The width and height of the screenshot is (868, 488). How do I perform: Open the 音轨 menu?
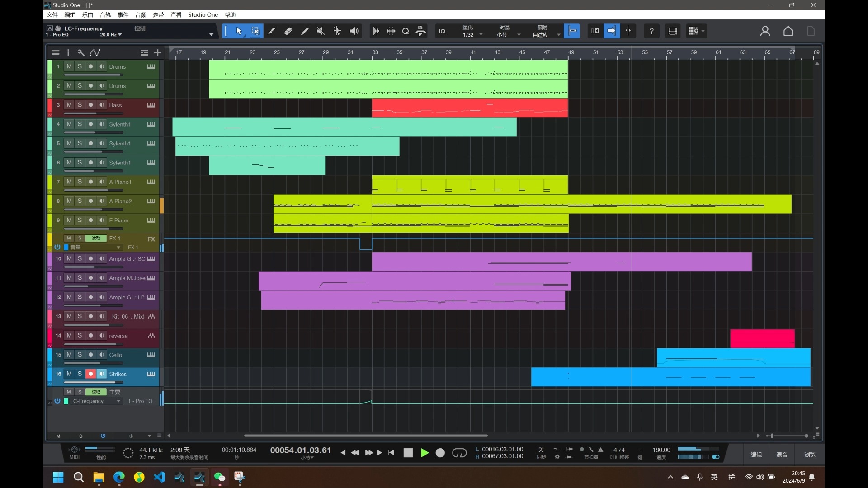point(105,14)
